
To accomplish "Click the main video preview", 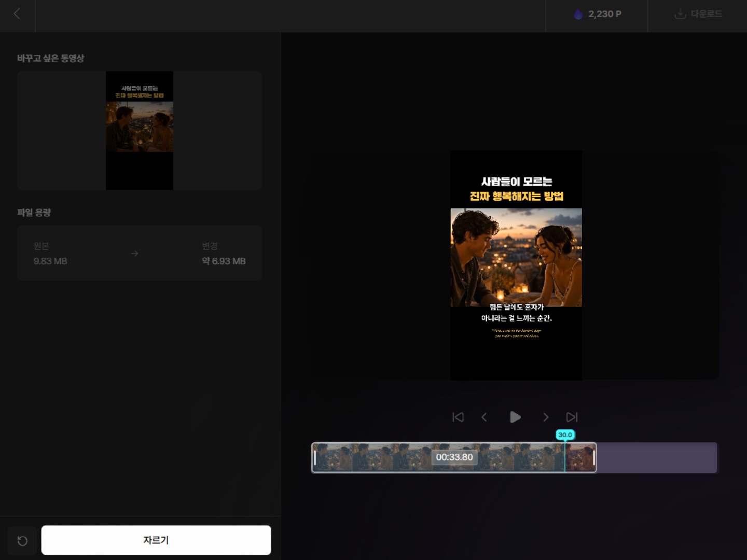I will click(x=516, y=265).
